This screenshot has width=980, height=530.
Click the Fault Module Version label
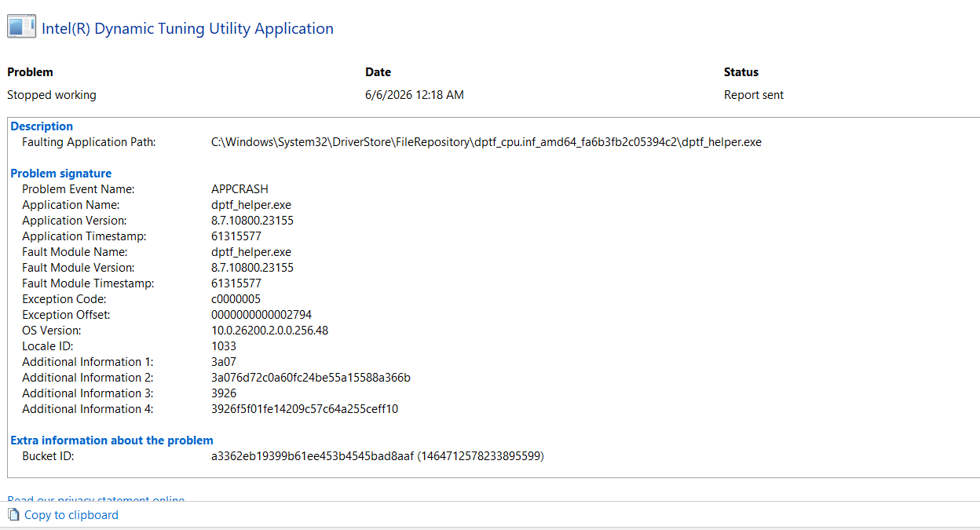78,268
